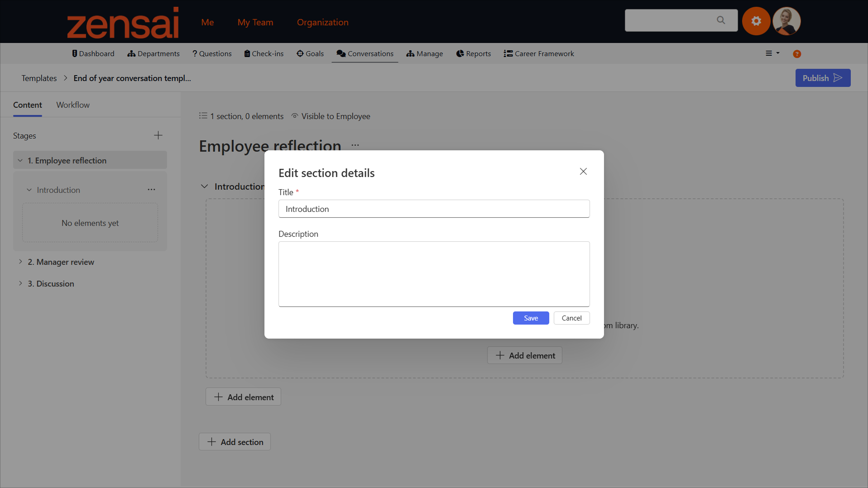Select the Content tab
This screenshot has width=868, height=488.
[28, 105]
